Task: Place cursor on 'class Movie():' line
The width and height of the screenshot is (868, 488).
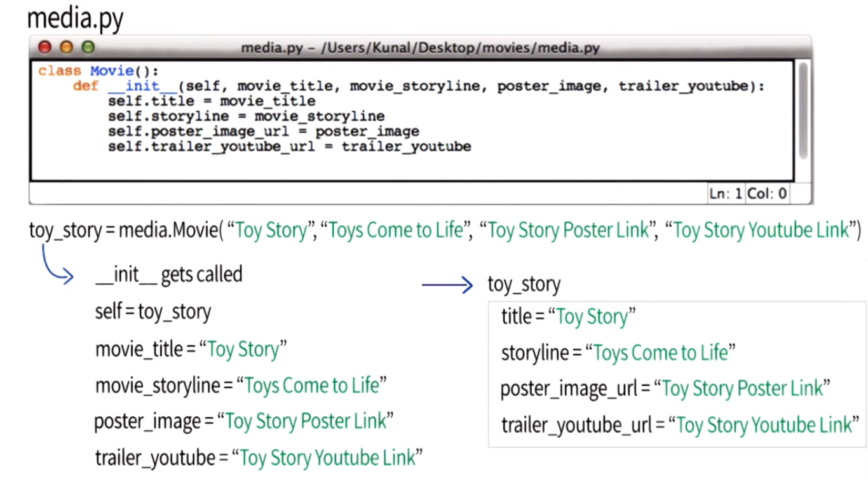Action: point(98,71)
